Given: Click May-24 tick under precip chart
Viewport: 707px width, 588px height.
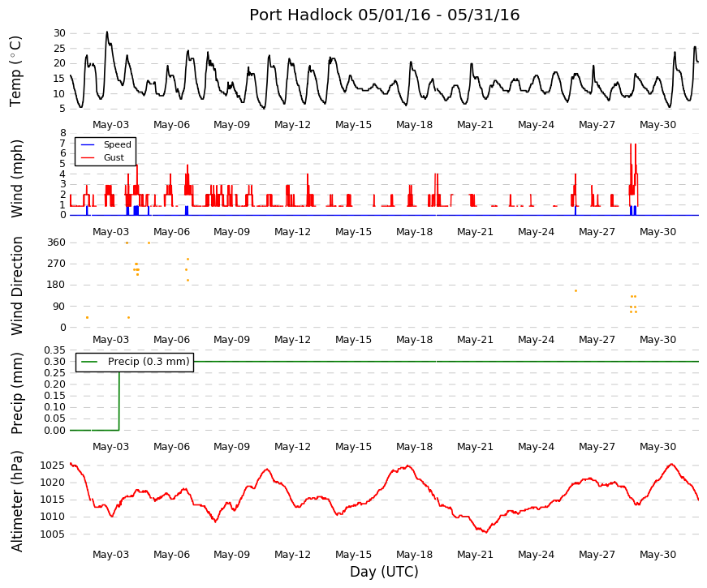Looking at the screenshot, I should point(536,447).
